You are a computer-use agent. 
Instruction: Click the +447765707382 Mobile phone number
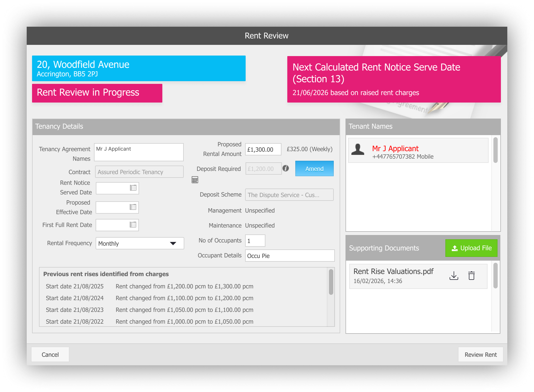pos(403,157)
